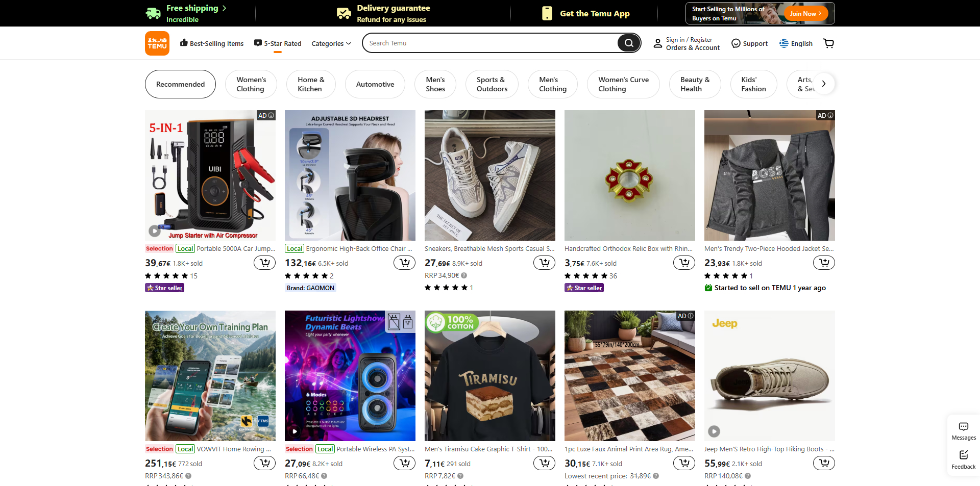The height and width of the screenshot is (486, 980).
Task: Click the RRP 34,90€ info question mark
Action: click(x=464, y=275)
